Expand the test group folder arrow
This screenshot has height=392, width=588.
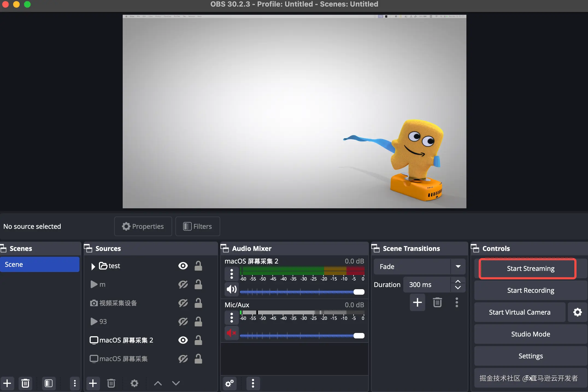tap(93, 266)
